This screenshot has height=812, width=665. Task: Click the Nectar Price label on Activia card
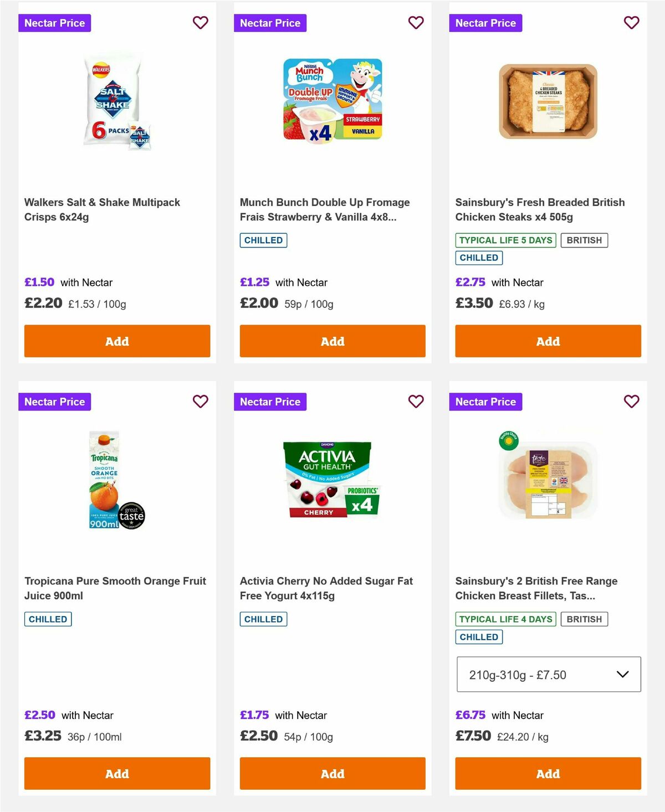point(270,402)
